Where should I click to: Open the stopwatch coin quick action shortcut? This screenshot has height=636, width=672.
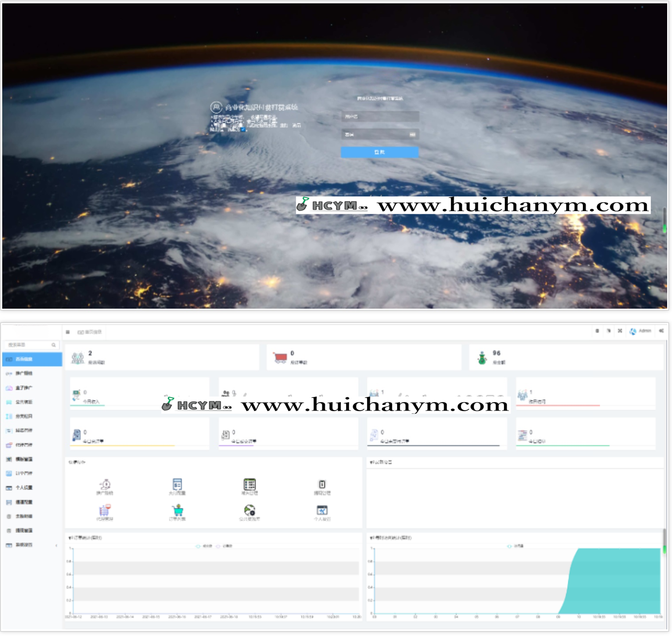(x=105, y=484)
